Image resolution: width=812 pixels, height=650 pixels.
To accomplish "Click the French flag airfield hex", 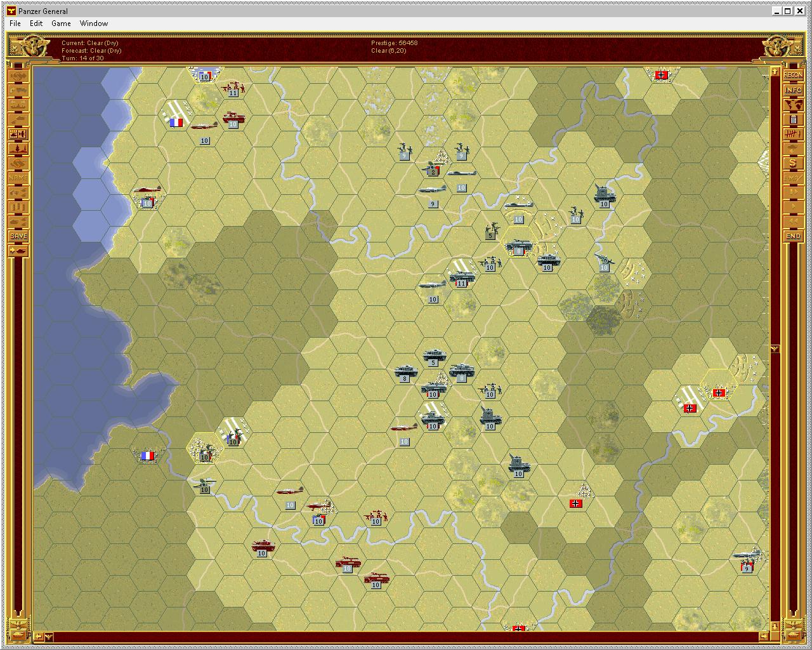I will [176, 122].
